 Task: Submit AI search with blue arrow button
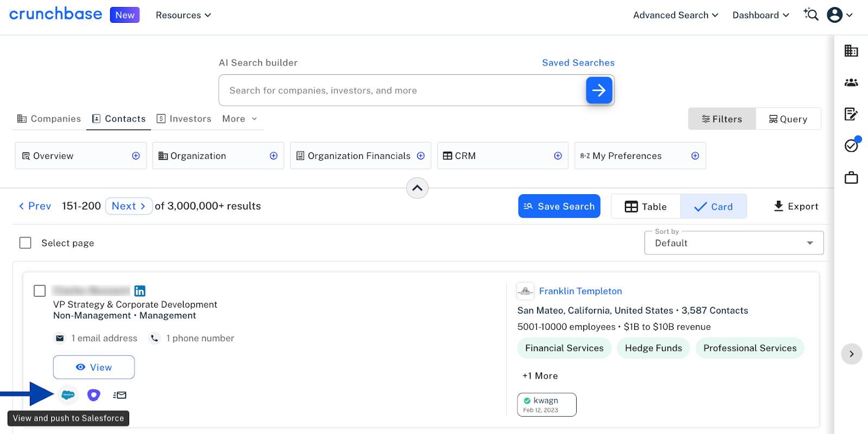click(x=599, y=90)
